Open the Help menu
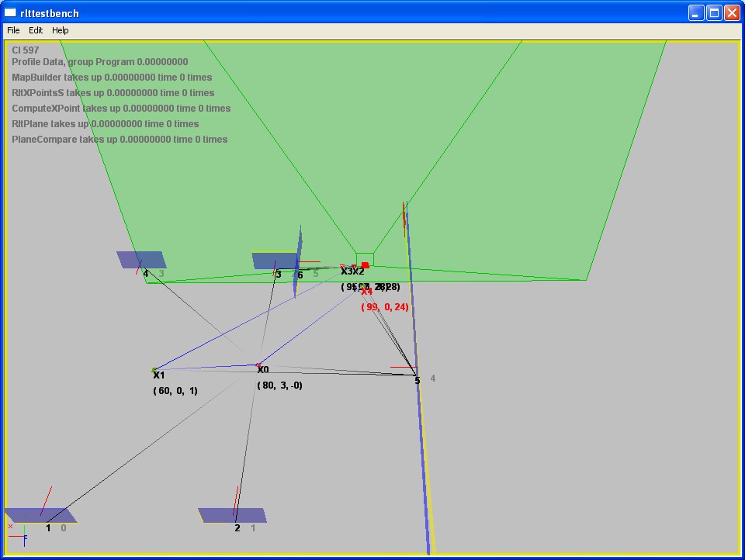This screenshot has height=560, width=745. (61, 30)
